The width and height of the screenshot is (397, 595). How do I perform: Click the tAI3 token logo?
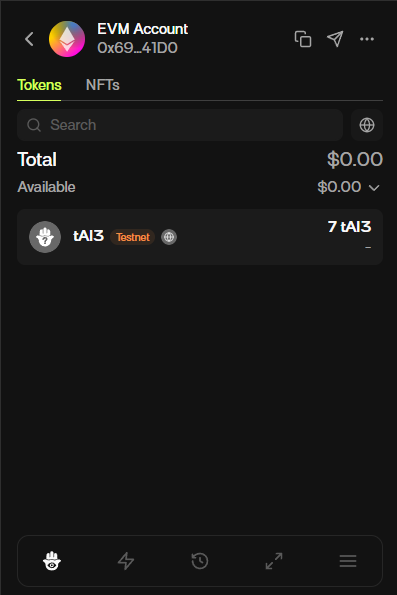(x=45, y=237)
